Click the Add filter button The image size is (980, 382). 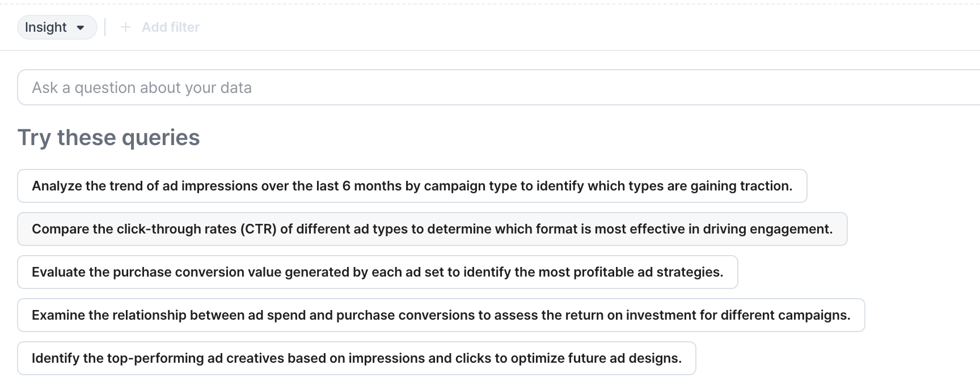click(x=160, y=27)
